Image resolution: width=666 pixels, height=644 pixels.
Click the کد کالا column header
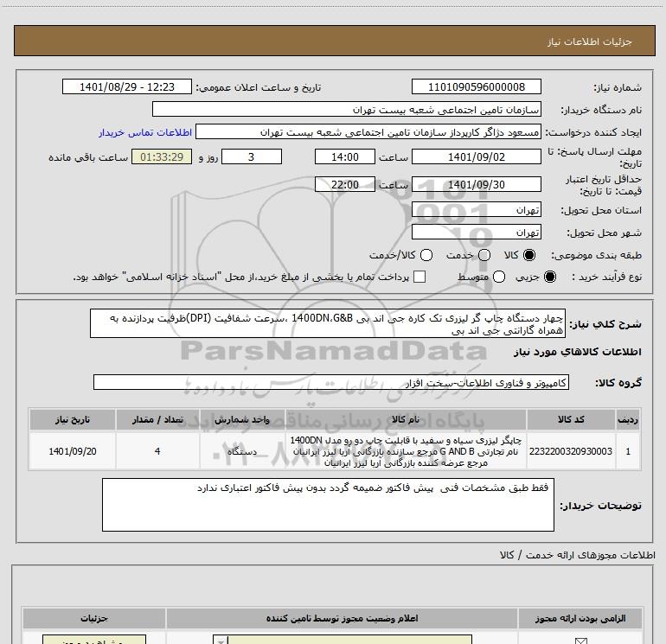coord(571,419)
